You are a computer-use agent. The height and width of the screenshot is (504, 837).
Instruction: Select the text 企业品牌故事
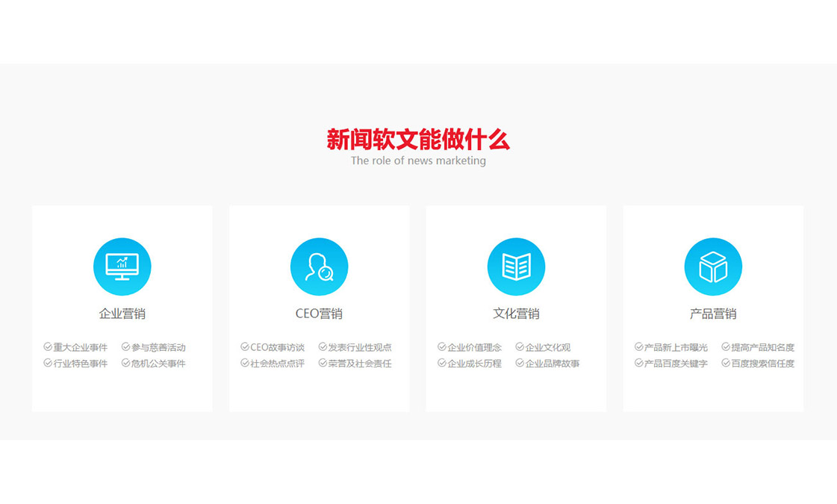tap(553, 364)
